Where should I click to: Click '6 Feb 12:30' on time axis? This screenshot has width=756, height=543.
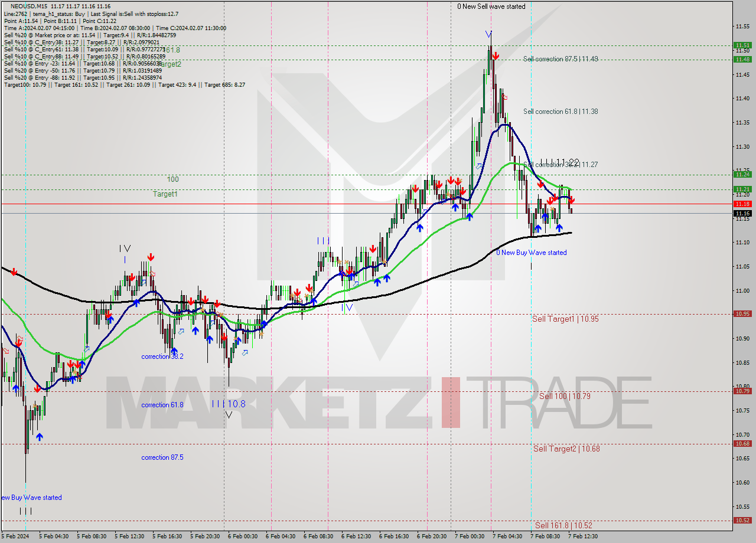click(356, 537)
